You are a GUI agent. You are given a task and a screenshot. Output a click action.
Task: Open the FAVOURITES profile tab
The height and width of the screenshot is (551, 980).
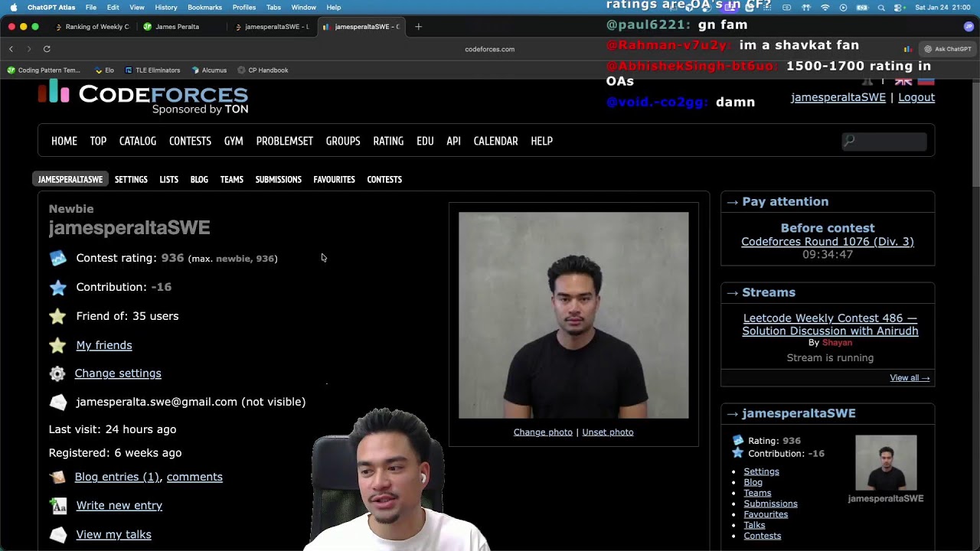point(334,180)
